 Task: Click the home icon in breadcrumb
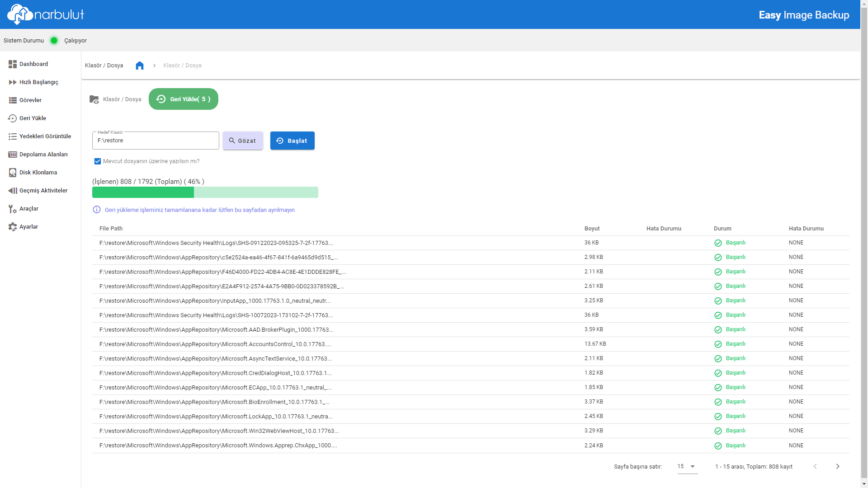pos(140,66)
